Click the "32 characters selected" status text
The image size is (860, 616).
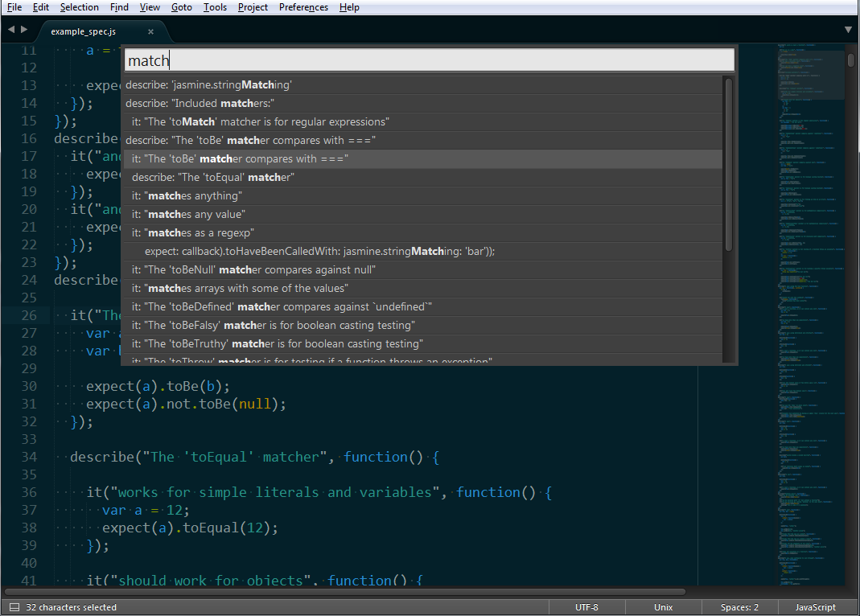click(x=72, y=607)
